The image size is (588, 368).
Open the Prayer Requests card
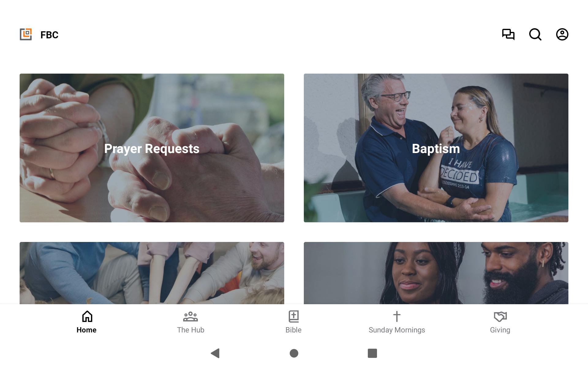(x=152, y=148)
